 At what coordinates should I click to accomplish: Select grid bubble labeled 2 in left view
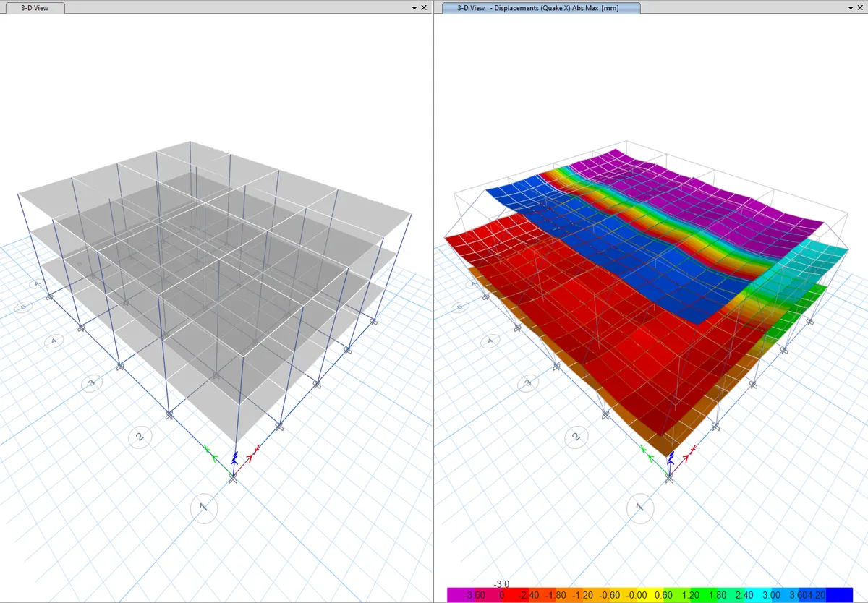140,437
